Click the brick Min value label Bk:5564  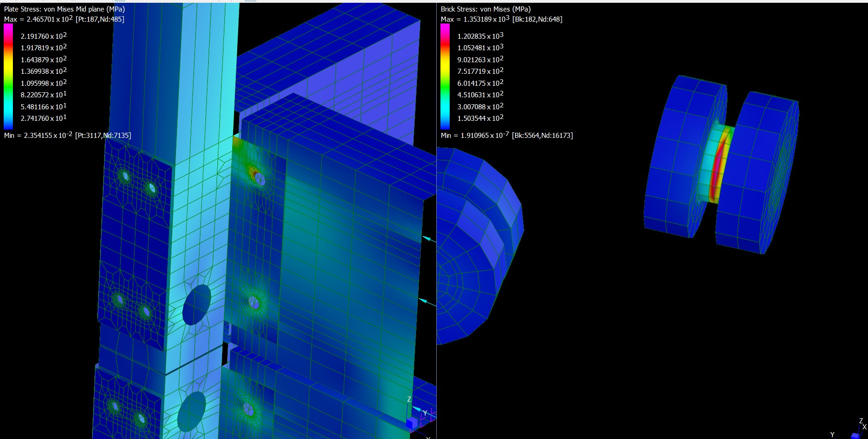(507, 135)
